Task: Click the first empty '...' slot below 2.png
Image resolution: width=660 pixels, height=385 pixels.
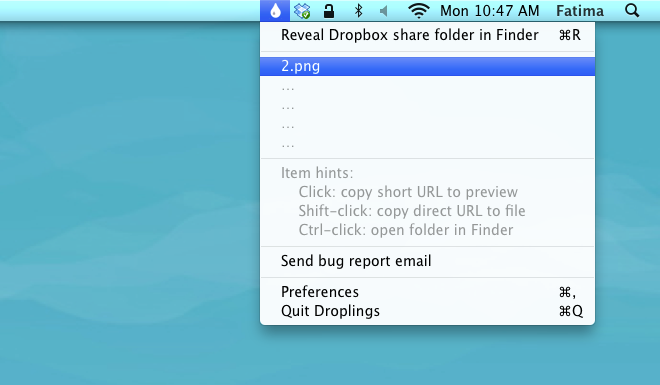Action: [x=427, y=88]
